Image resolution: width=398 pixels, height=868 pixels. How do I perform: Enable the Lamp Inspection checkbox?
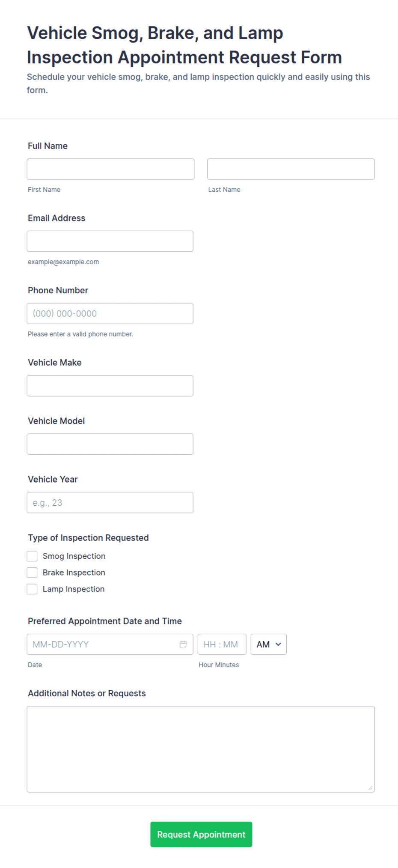pos(32,589)
